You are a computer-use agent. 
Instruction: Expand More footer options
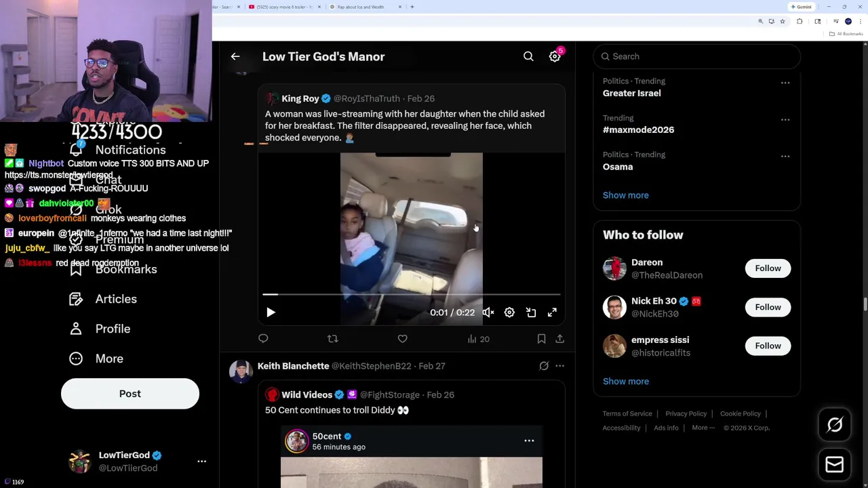pyautogui.click(x=703, y=428)
